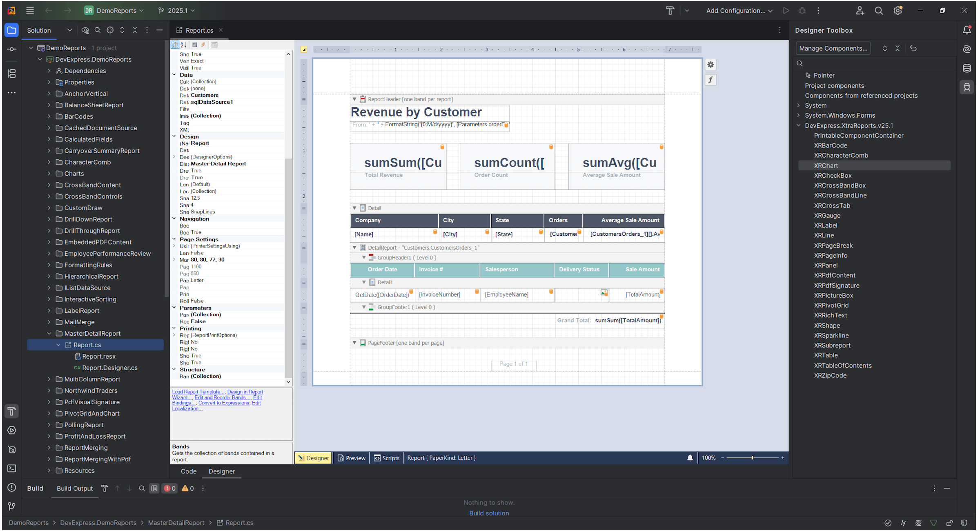Open Events view with the lightning bolt icon

204,45
